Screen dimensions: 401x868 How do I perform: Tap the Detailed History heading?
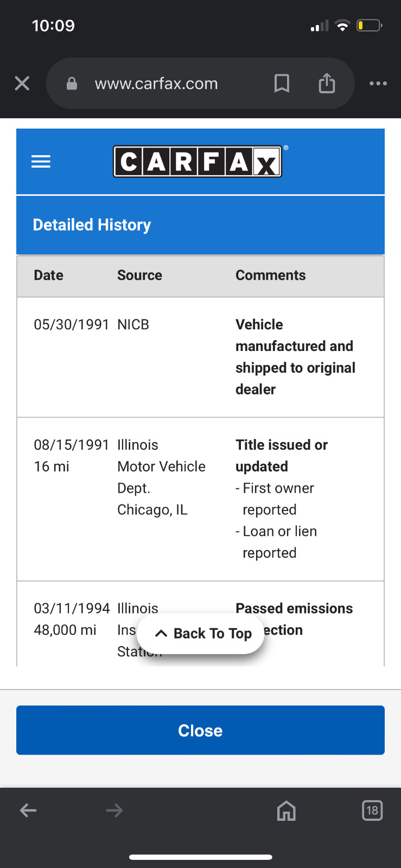pyautogui.click(x=92, y=225)
